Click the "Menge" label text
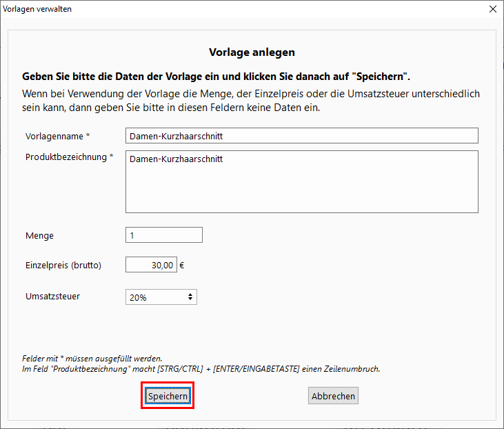Viewport: 504px width, 429px height. point(39,236)
